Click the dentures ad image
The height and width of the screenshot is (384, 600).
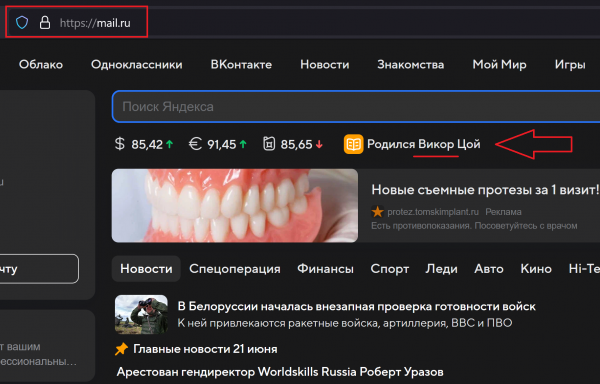pos(235,205)
